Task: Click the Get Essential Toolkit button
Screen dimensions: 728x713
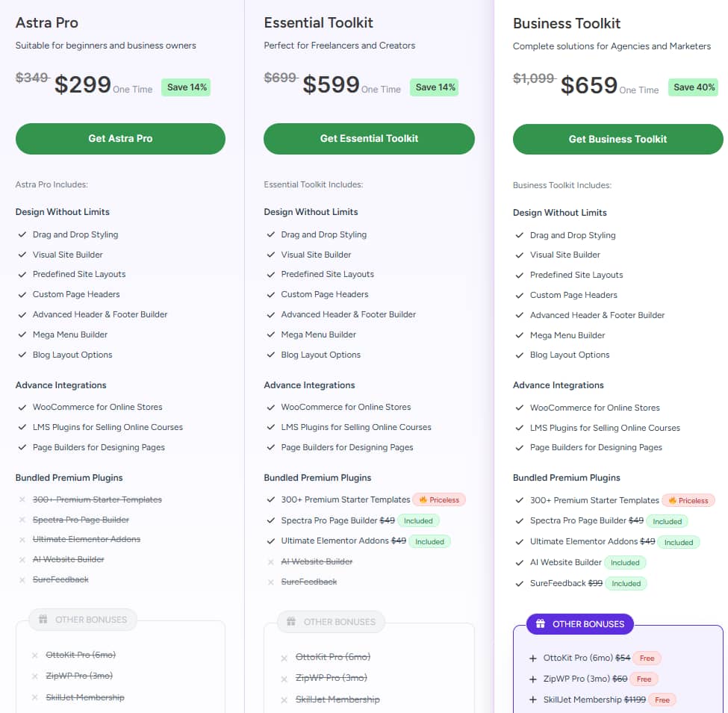Action: point(368,139)
